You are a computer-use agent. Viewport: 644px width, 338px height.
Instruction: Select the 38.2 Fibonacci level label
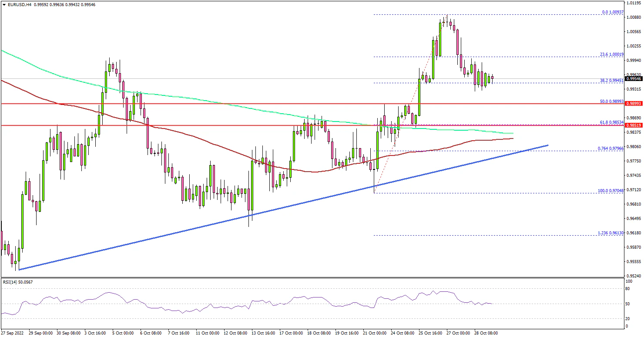pos(612,80)
